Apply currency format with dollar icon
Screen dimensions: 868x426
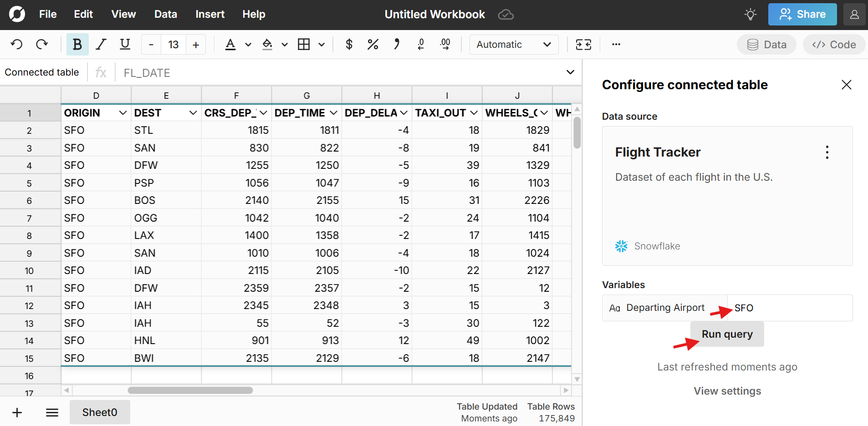[x=349, y=45]
